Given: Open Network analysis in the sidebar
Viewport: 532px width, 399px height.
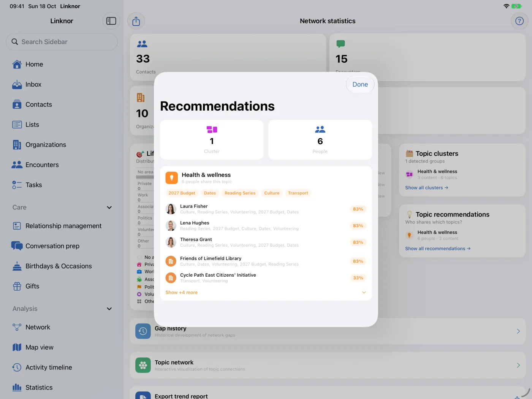Looking at the screenshot, I should click(x=62, y=327).
